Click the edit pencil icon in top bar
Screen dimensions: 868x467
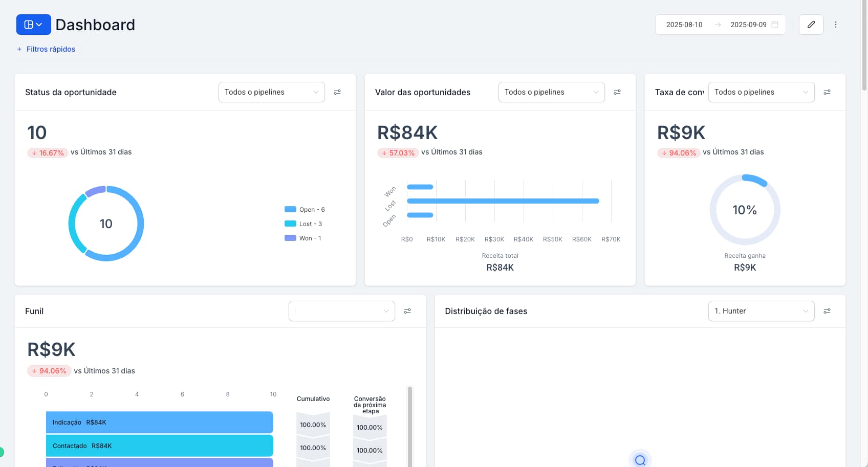pyautogui.click(x=811, y=24)
